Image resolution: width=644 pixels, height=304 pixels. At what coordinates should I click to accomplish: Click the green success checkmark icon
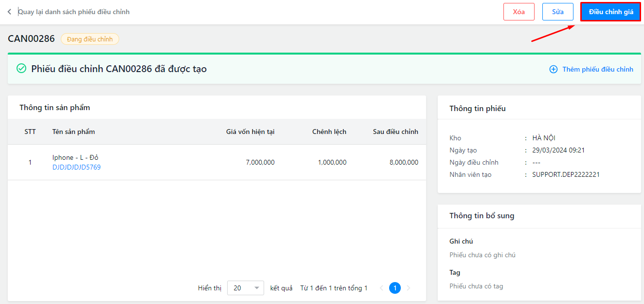[21, 69]
